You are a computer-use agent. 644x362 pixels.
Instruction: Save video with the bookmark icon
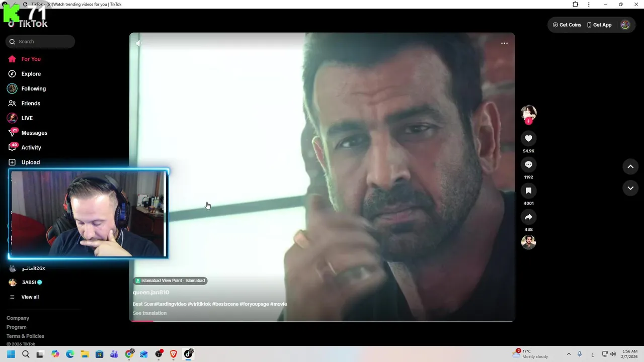[x=528, y=191]
